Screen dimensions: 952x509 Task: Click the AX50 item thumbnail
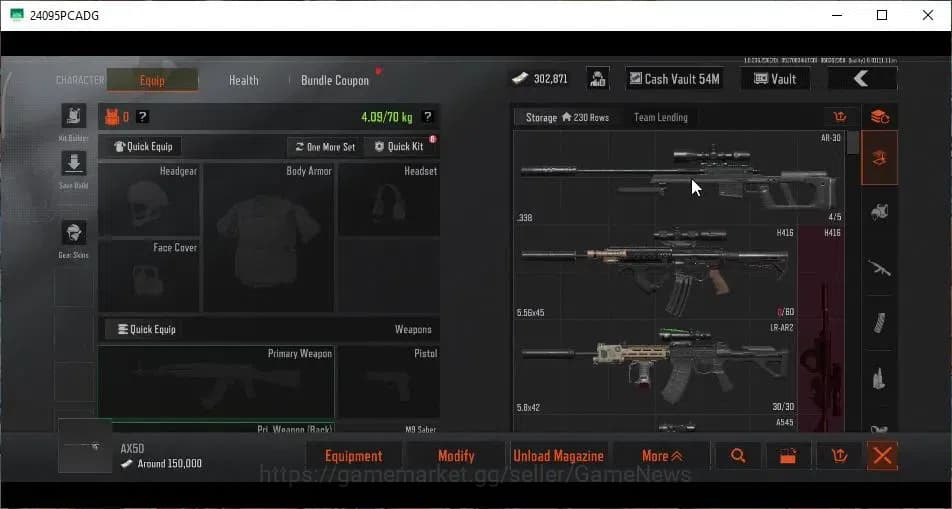[85, 446]
